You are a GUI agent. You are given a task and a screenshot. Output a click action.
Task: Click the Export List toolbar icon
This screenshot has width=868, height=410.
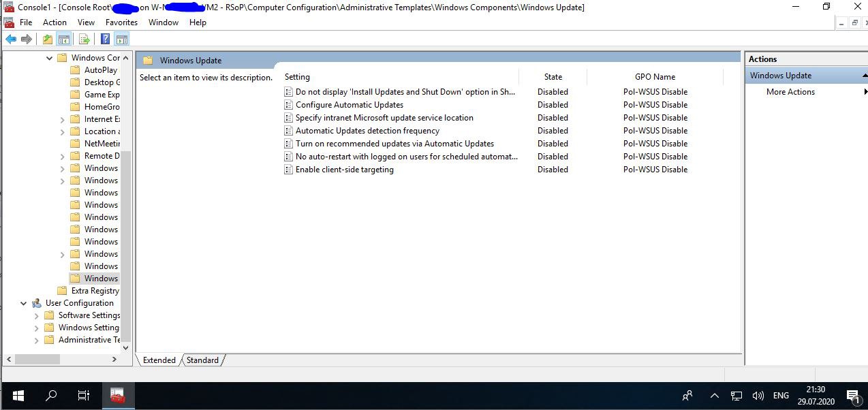(x=85, y=39)
